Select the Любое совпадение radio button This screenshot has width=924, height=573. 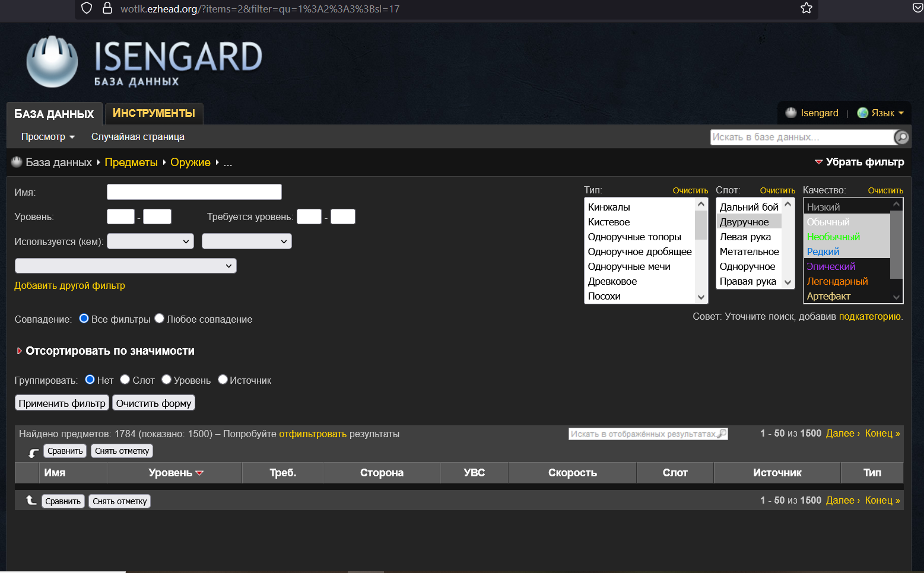click(159, 319)
